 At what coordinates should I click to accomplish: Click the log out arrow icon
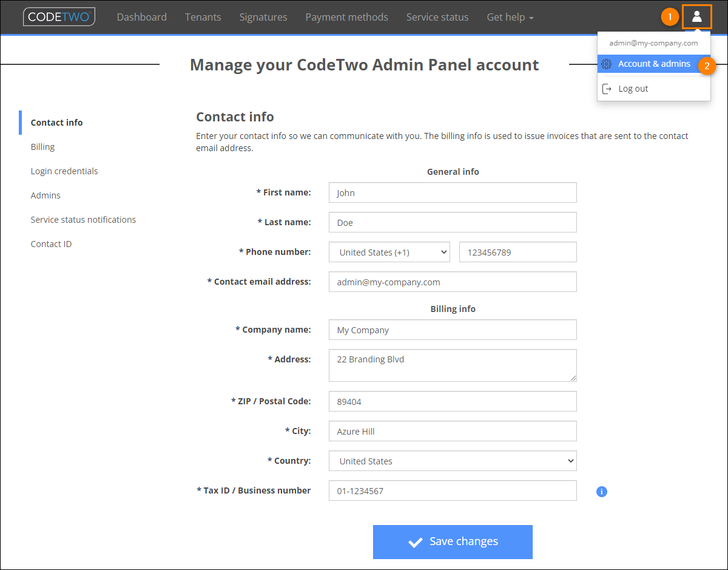tap(607, 88)
